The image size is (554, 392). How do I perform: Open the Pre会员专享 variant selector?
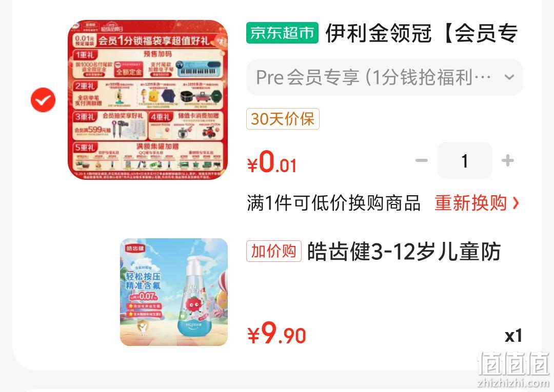click(x=384, y=77)
